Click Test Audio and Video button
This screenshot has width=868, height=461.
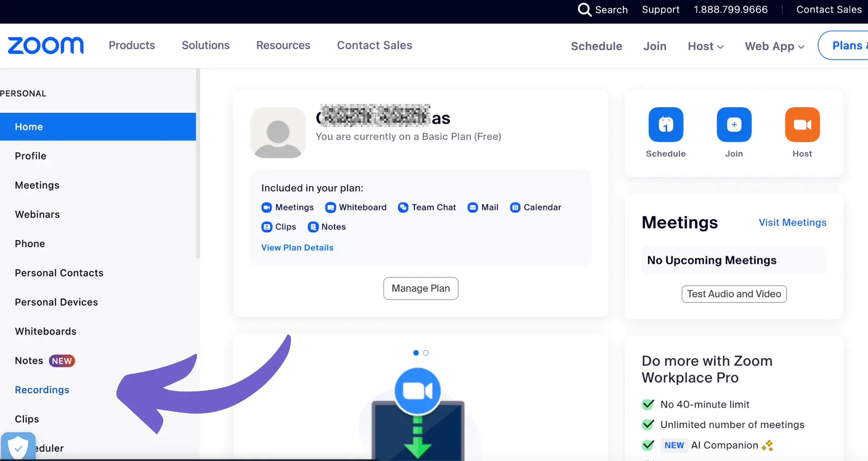pyautogui.click(x=734, y=294)
